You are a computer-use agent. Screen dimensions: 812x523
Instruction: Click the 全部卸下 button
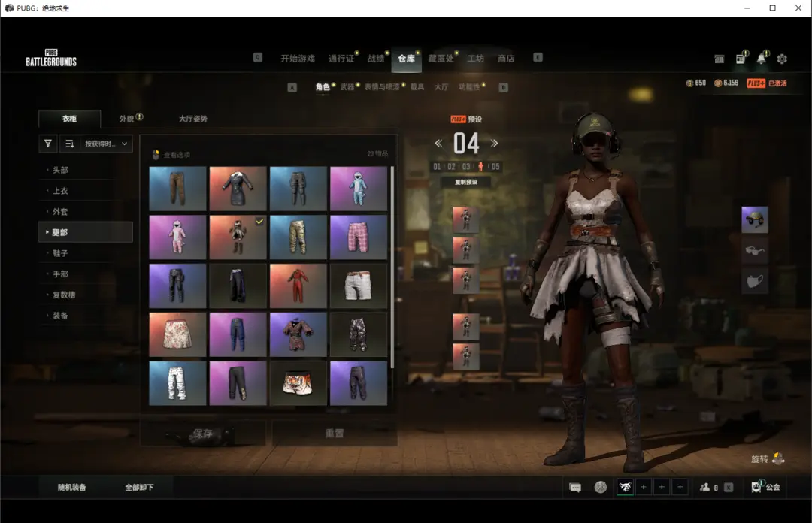[x=139, y=487]
